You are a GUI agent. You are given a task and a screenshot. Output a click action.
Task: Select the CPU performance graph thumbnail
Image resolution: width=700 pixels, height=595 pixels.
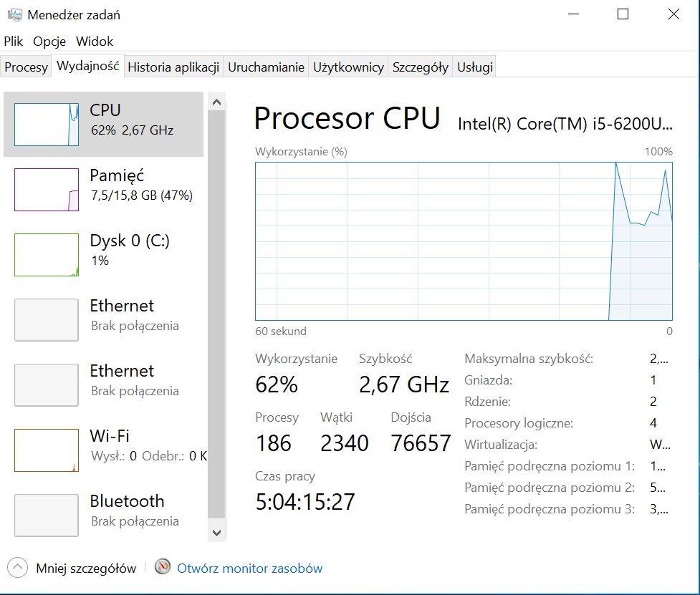[47, 125]
